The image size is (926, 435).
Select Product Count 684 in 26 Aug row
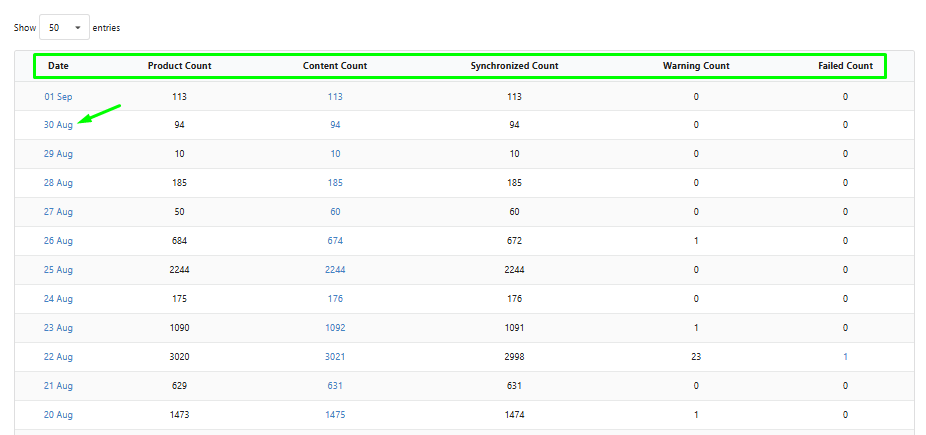180,241
